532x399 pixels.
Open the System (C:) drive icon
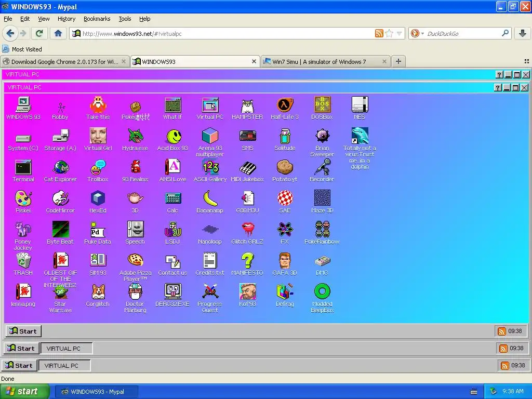point(23,142)
